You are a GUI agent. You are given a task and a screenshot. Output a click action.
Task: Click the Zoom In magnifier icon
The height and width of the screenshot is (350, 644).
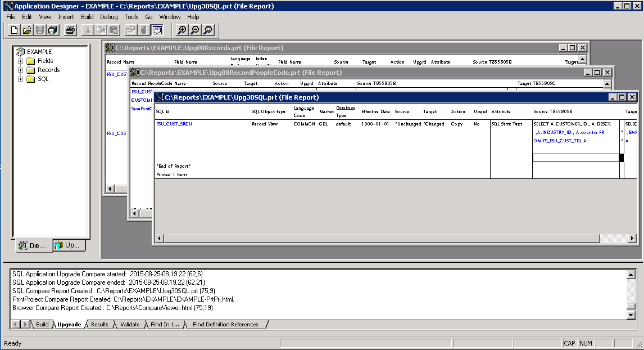click(x=182, y=30)
